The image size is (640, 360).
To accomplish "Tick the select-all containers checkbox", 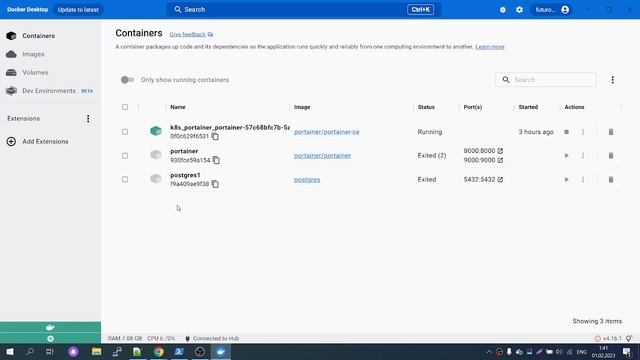I will 125,107.
